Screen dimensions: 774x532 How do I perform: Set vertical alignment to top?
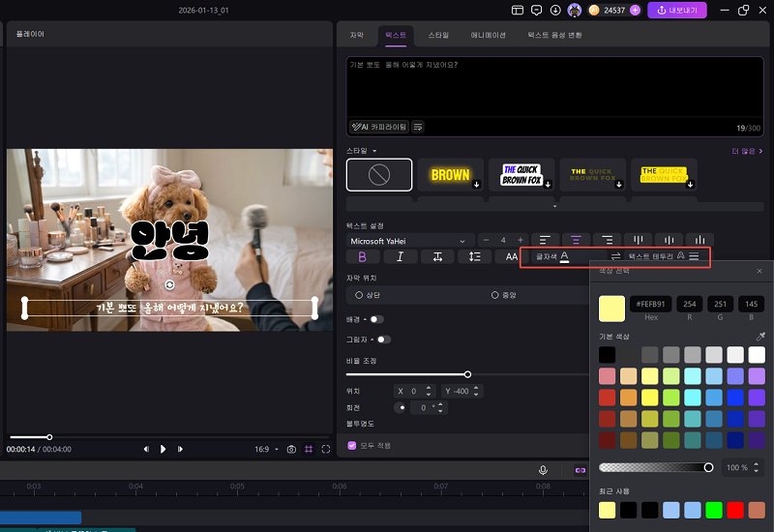click(x=638, y=240)
